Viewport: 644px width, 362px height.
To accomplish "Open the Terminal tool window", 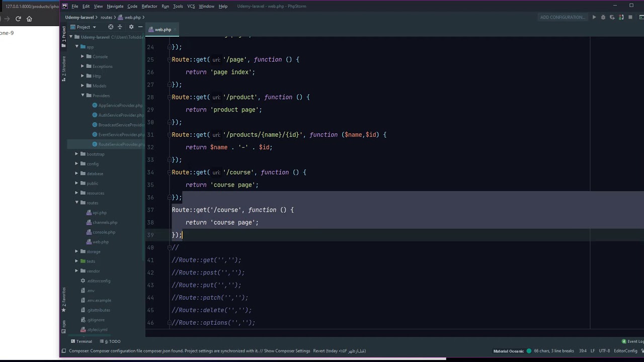I will tap(81, 341).
